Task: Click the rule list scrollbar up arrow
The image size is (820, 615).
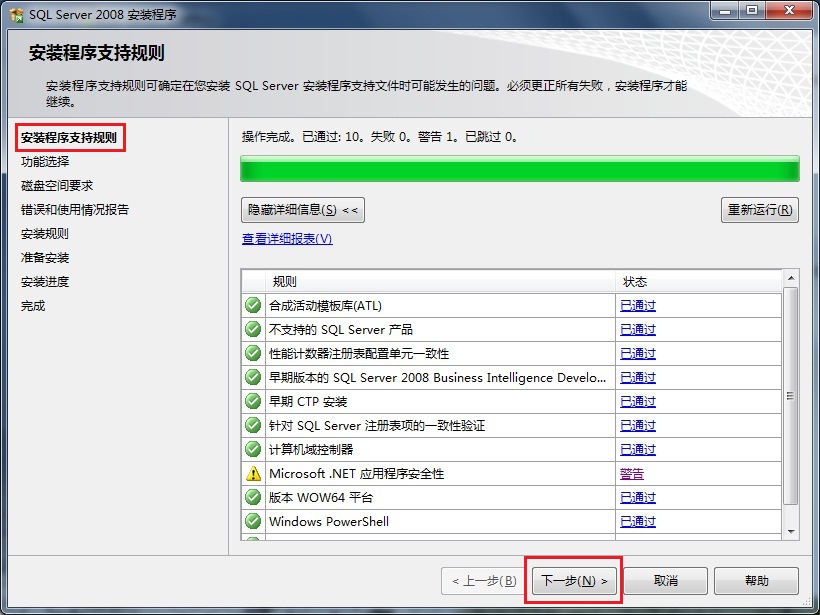Action: (x=791, y=280)
